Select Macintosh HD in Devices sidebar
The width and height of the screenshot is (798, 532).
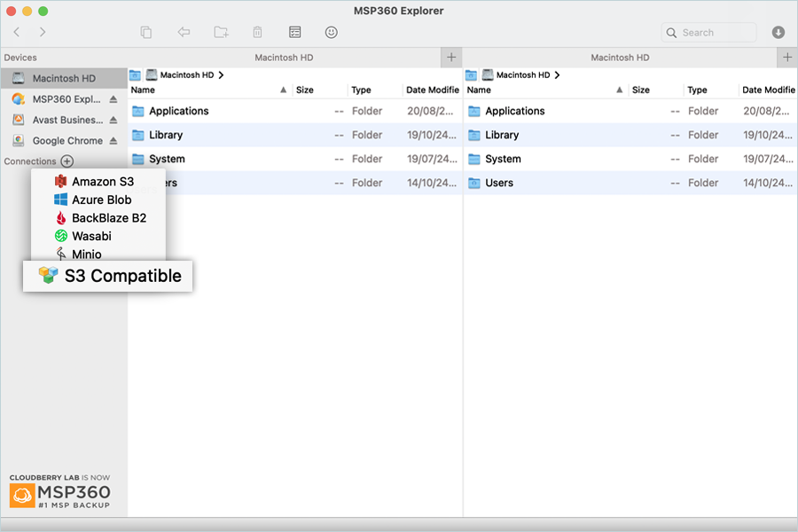[63, 78]
